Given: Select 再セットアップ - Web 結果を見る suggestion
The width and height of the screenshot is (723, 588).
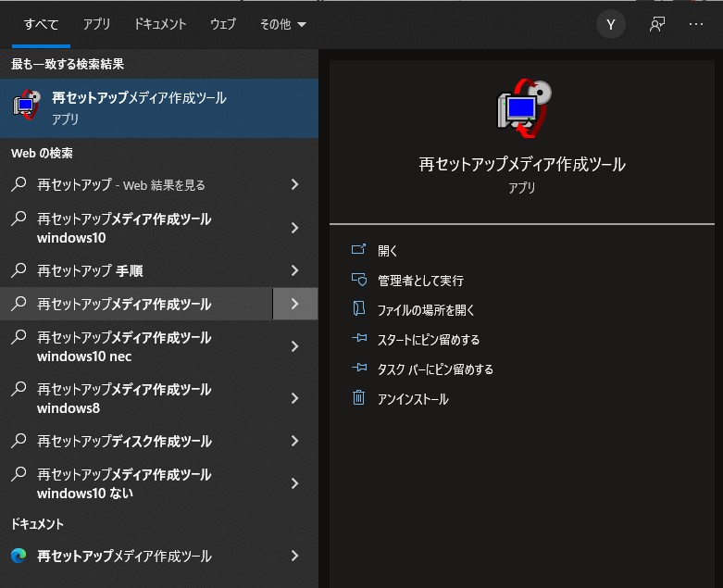Looking at the screenshot, I should click(136, 185).
